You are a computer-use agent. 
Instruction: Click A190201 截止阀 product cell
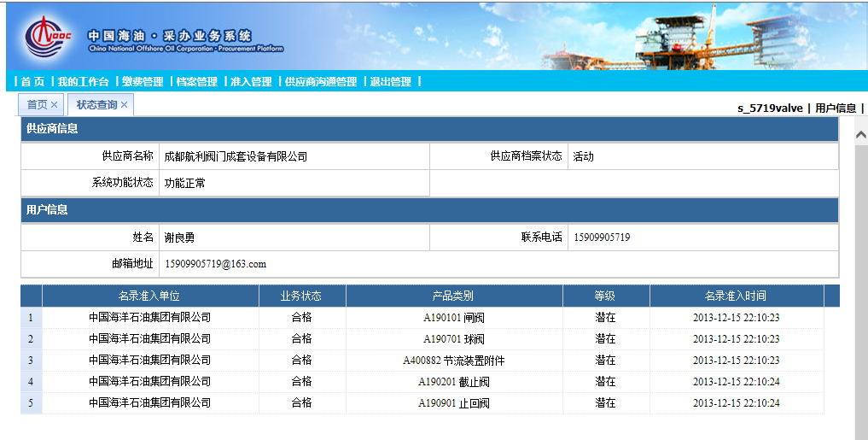coord(454,381)
